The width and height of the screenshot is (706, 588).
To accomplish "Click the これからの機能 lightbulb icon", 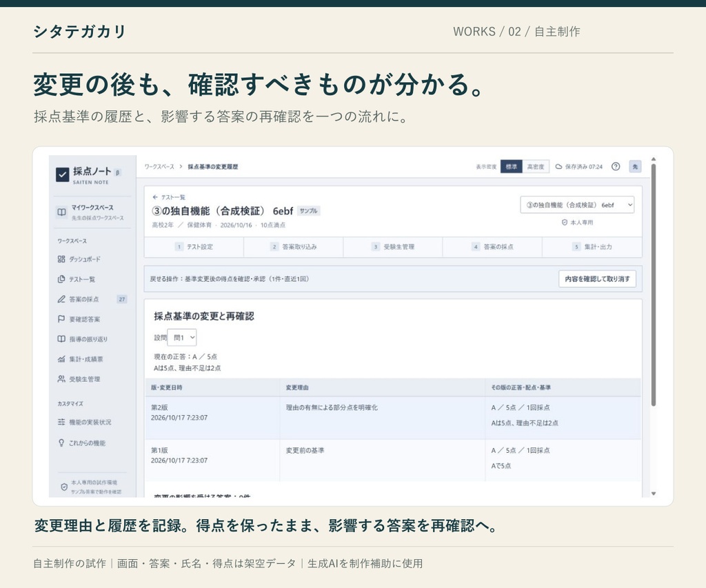I will (61, 443).
